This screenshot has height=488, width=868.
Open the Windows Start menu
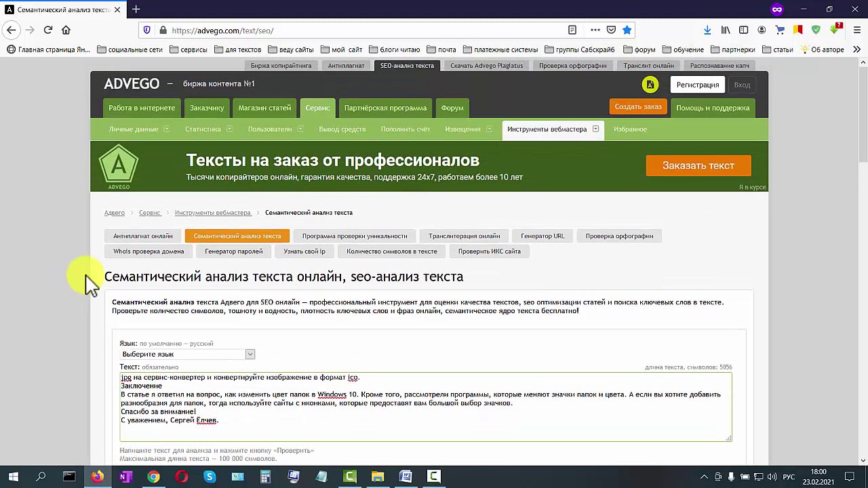[14, 476]
